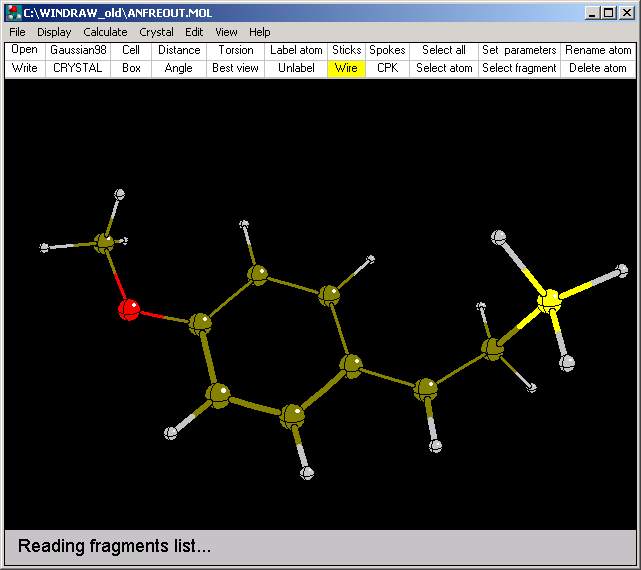641x570 pixels.
Task: Click the Select fragment button
Action: [x=519, y=68]
